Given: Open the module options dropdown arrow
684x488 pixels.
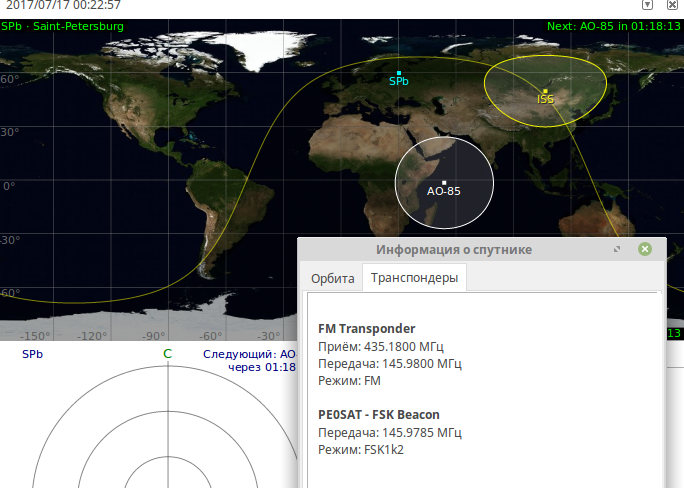Looking at the screenshot, I should 646,7.
